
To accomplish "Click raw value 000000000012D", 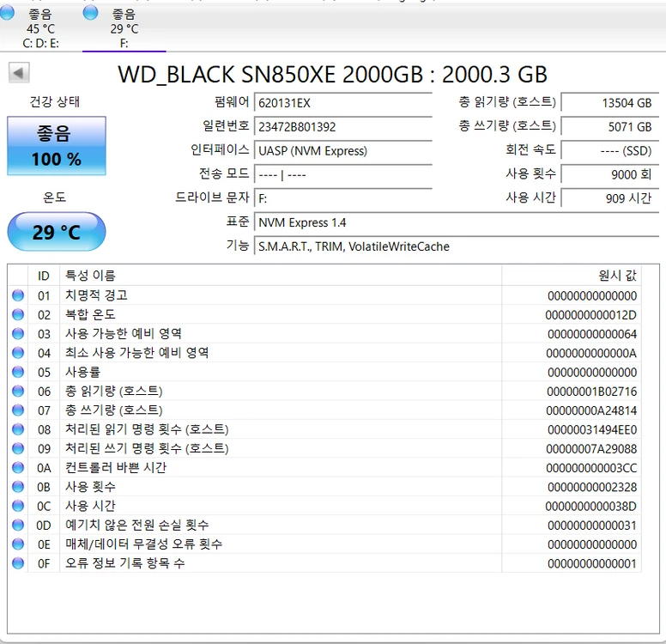I will click(x=590, y=315).
